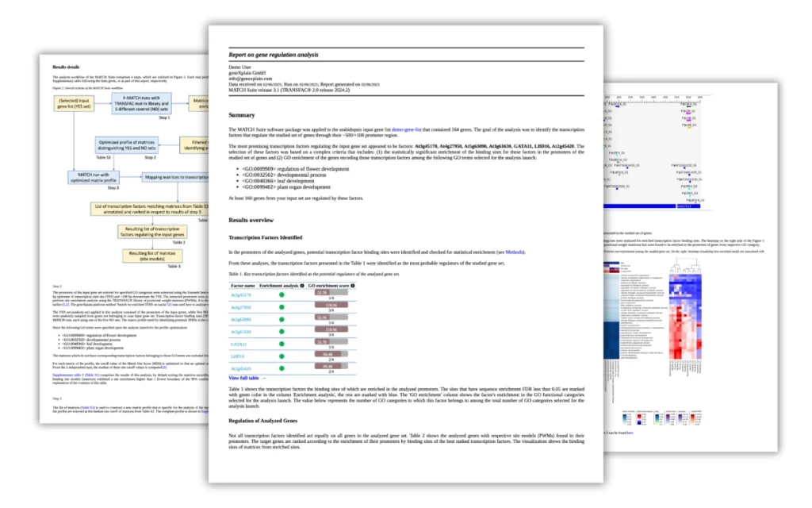
Task: Open factor link At4g27950
Action: pyautogui.click(x=241, y=307)
